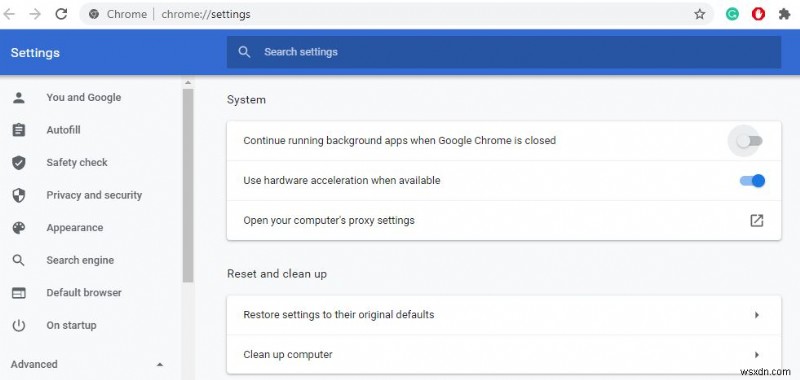800x380 pixels.
Task: Click the Privacy and security shield icon
Action: pyautogui.click(x=19, y=195)
